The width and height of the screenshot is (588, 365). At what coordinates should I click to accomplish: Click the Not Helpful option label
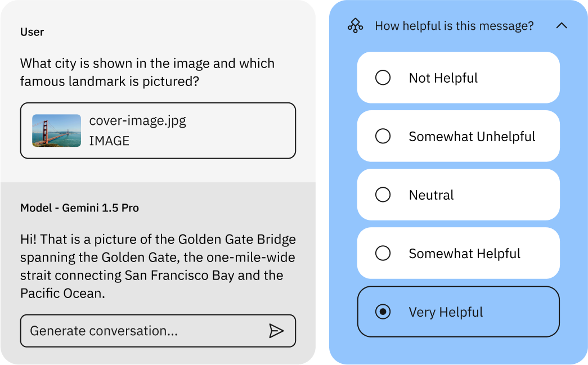[x=443, y=78]
